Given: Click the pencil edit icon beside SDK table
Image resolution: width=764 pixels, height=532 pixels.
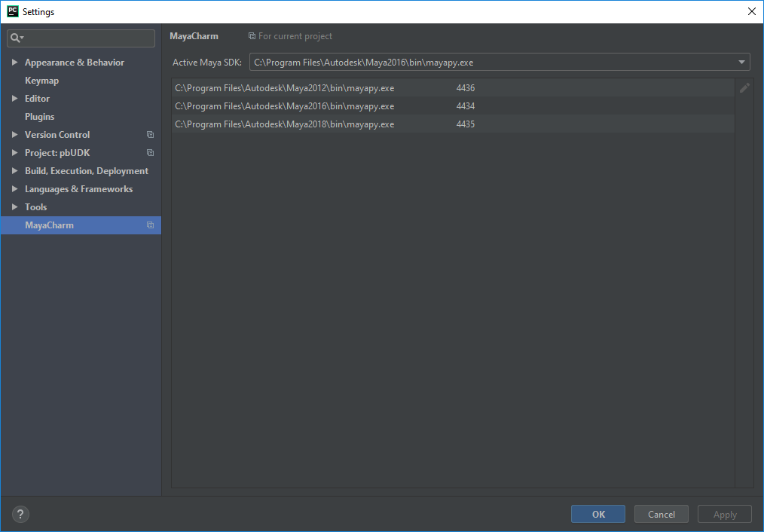Looking at the screenshot, I should (x=744, y=88).
